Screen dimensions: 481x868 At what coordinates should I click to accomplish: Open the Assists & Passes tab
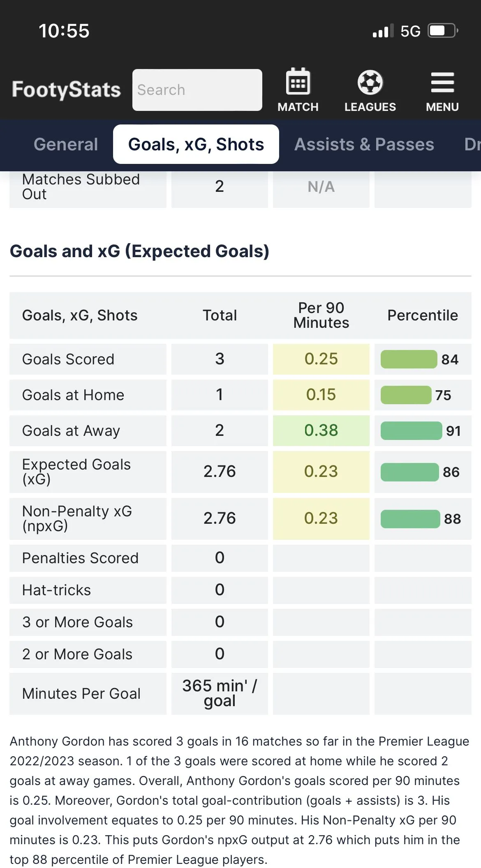(364, 145)
